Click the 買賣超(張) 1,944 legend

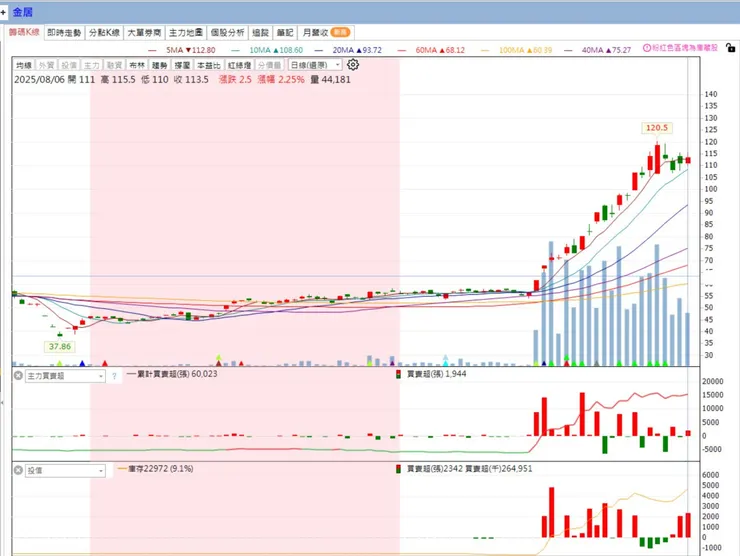[431, 374]
